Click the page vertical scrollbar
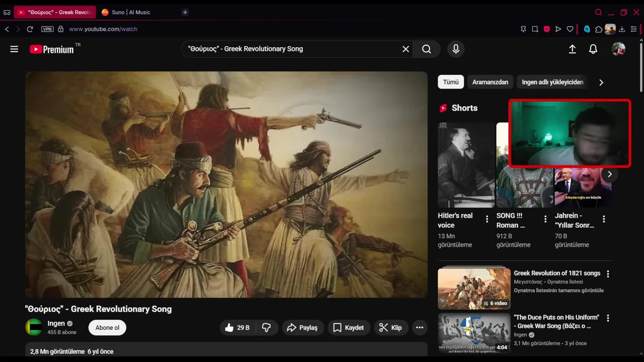Image resolution: width=644 pixels, height=362 pixels. point(640,67)
